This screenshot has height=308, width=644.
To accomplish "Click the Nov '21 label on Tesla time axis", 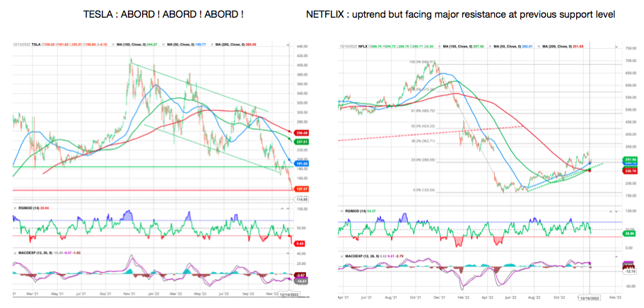I will tap(130, 294).
